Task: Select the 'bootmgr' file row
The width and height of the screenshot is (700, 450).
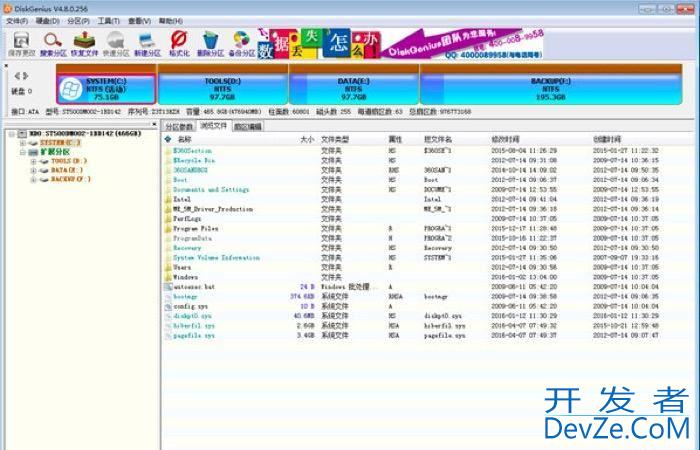Action: pyautogui.click(x=430, y=296)
